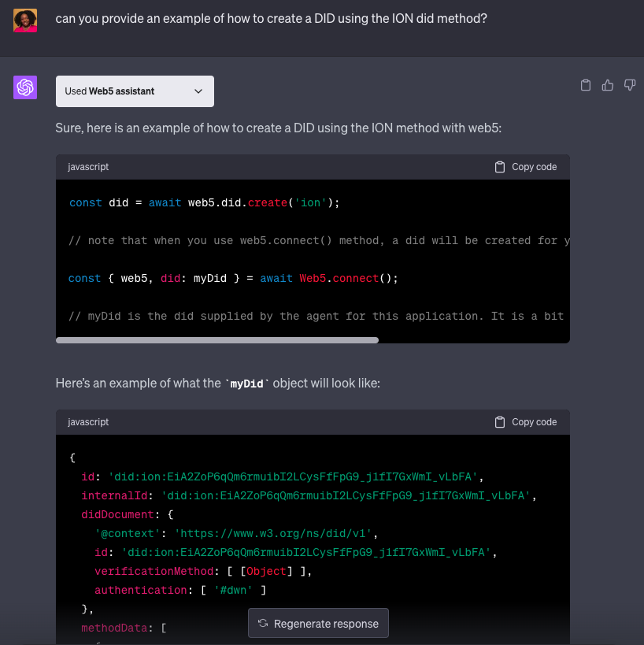Click the 'verificationMethod: [ [Object] ]' line
Viewport: 644px width, 645px height.
[x=203, y=572]
